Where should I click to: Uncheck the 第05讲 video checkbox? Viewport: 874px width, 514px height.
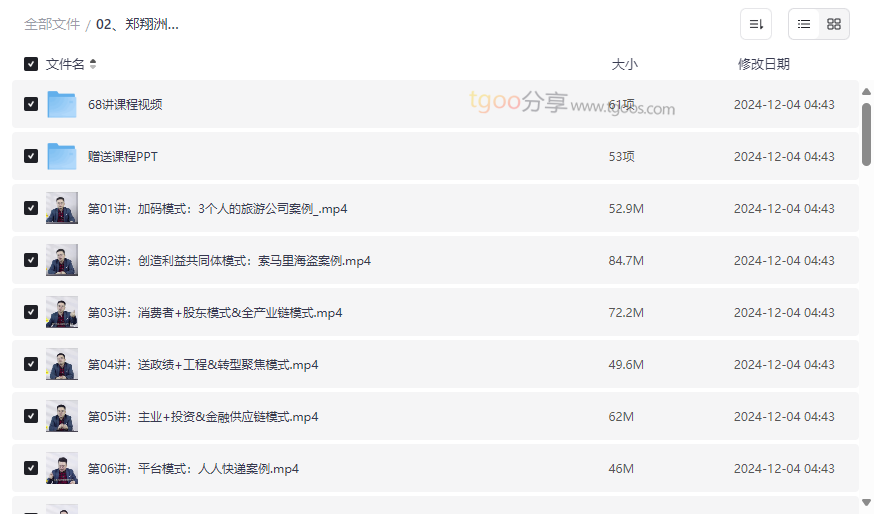[x=31, y=416]
